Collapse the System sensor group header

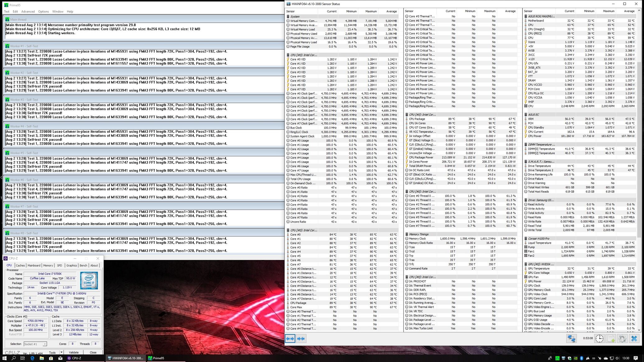[x=294, y=16]
